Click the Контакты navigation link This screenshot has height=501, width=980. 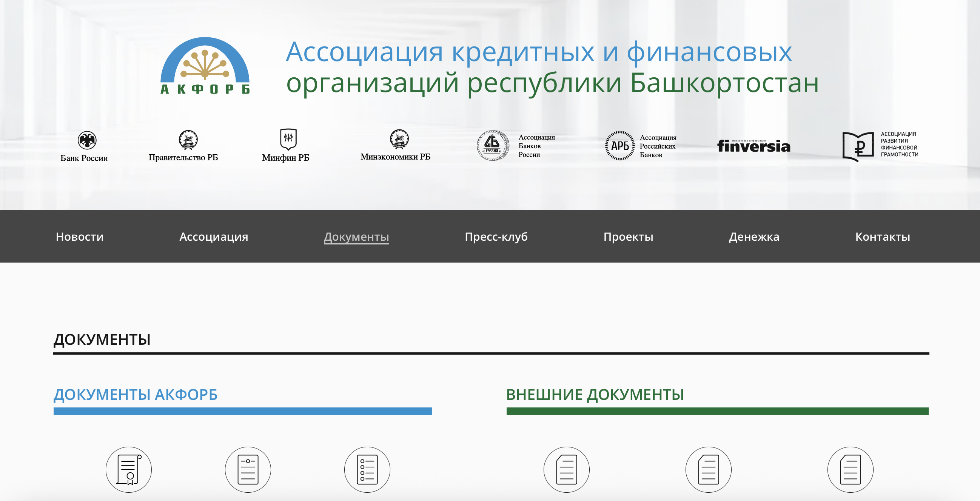pos(882,237)
